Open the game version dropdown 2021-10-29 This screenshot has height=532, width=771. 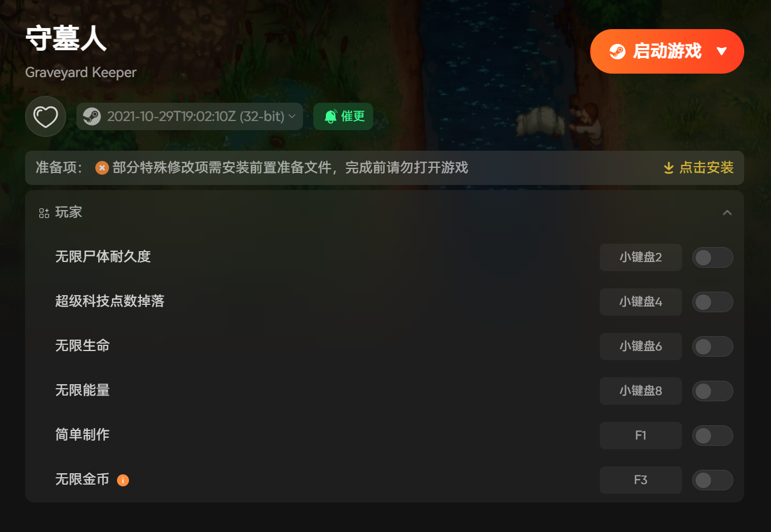click(x=189, y=116)
